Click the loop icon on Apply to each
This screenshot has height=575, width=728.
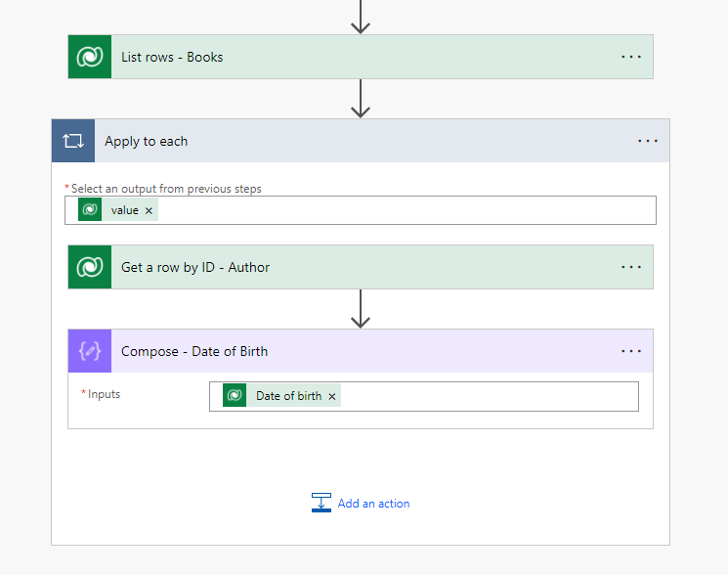point(73,141)
